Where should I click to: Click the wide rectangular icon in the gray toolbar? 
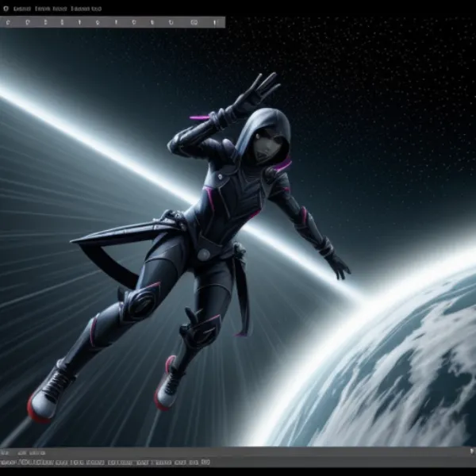pos(194,22)
